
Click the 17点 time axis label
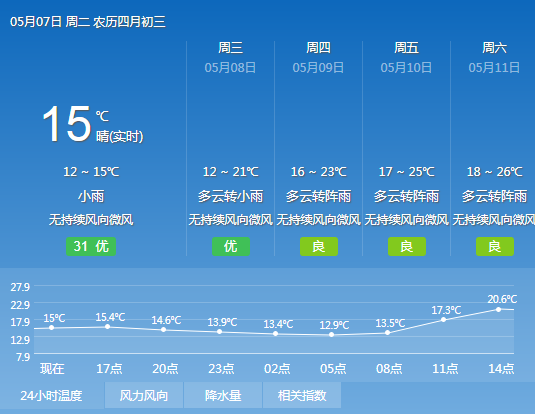tap(109, 369)
